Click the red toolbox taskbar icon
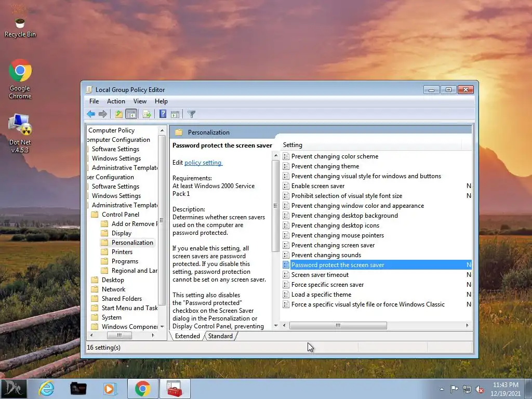The width and height of the screenshot is (532, 399). [x=175, y=389]
